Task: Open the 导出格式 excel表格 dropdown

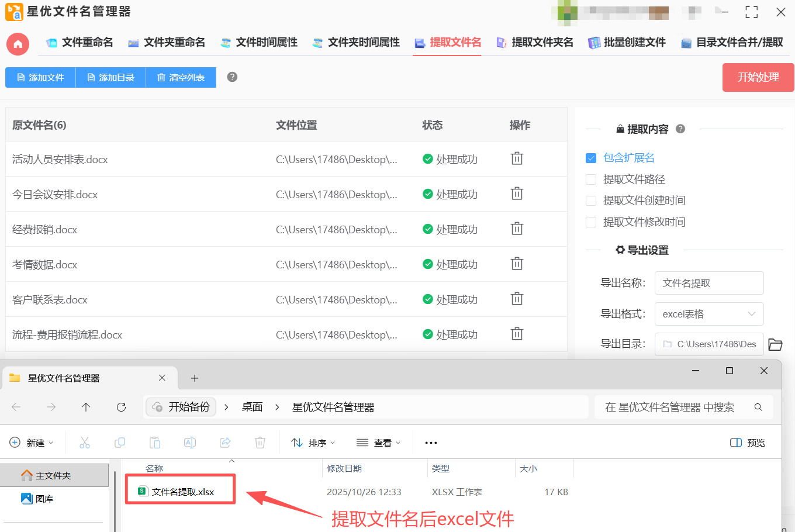Action: (x=709, y=314)
